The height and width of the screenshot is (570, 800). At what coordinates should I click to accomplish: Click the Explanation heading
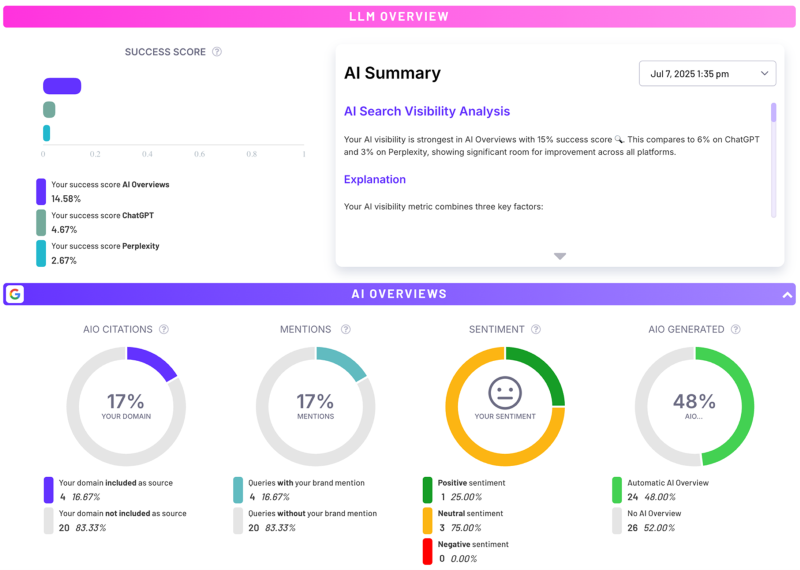pyautogui.click(x=375, y=180)
